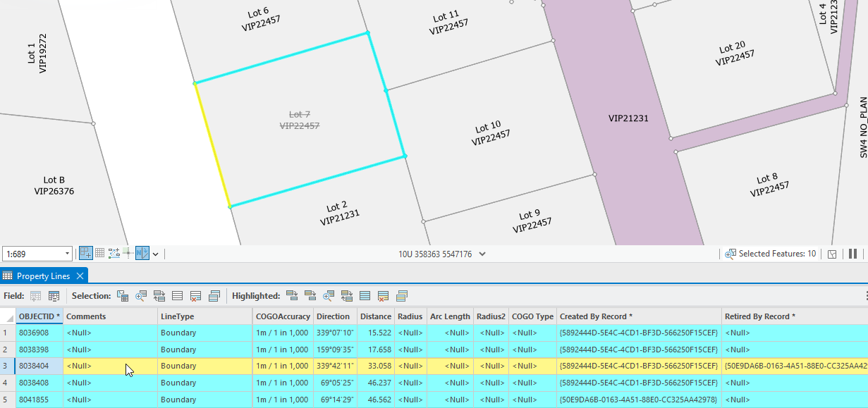Toggle constraints icon beside grid button
The height and width of the screenshot is (408, 868).
[x=114, y=254]
